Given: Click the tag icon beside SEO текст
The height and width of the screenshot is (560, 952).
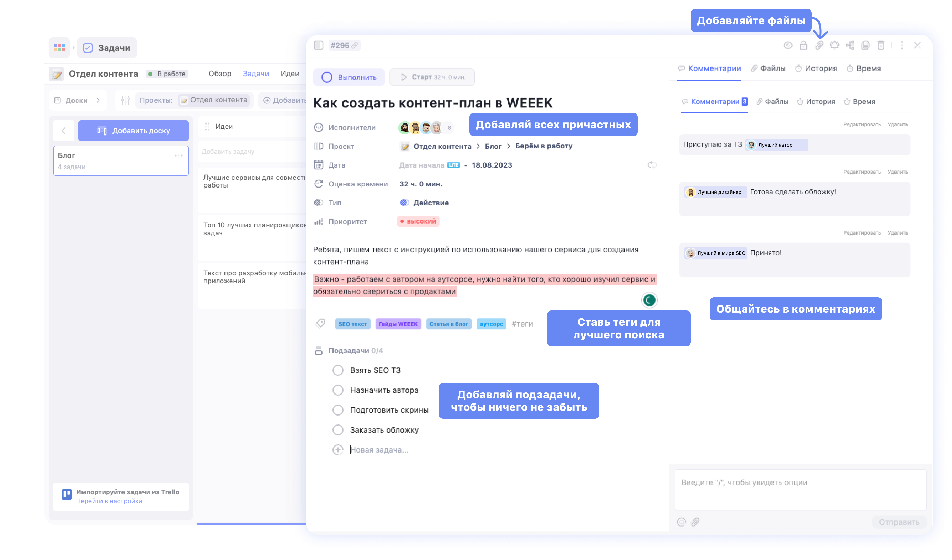Looking at the screenshot, I should point(320,323).
